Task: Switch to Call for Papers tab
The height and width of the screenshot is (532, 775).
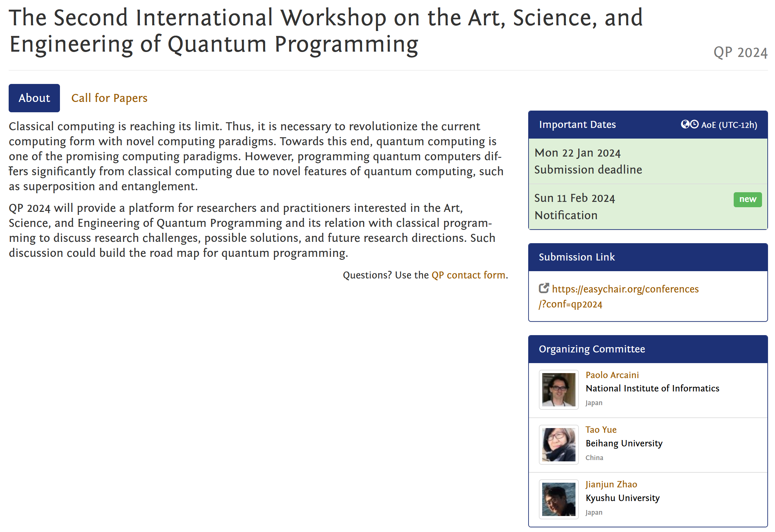Action: click(x=109, y=98)
